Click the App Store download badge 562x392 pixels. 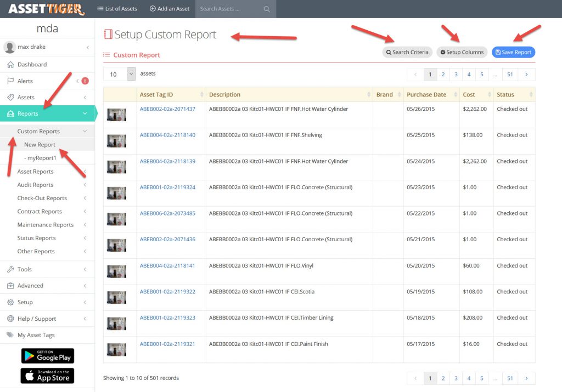point(47,376)
